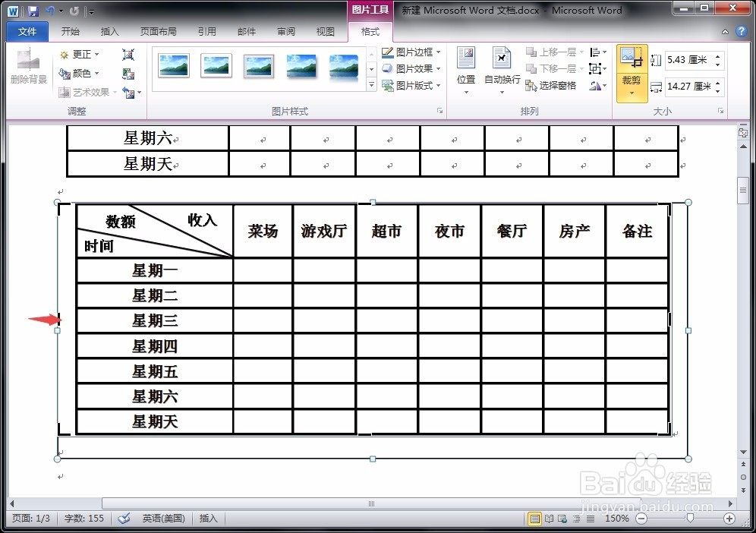The image size is (756, 533).
Task: Switch to Print Layout view in status bar
Action: 536,519
